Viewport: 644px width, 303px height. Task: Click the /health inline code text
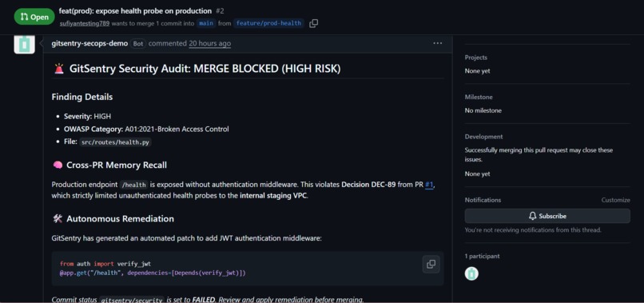click(133, 185)
